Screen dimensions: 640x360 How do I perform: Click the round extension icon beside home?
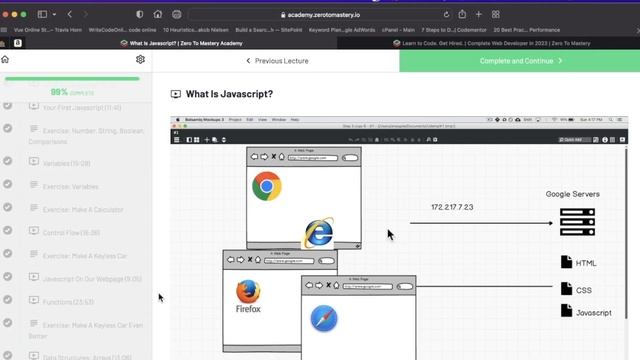tap(176, 14)
